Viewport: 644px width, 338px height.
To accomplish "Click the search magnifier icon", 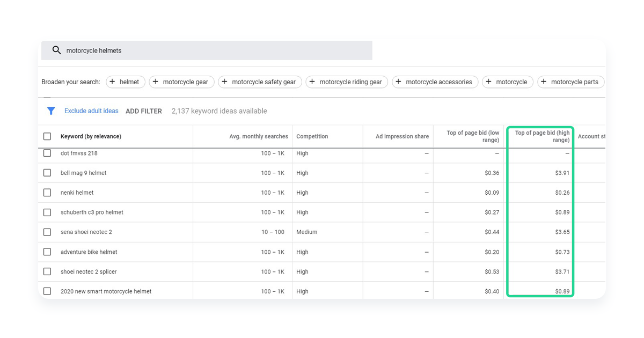I will point(56,50).
